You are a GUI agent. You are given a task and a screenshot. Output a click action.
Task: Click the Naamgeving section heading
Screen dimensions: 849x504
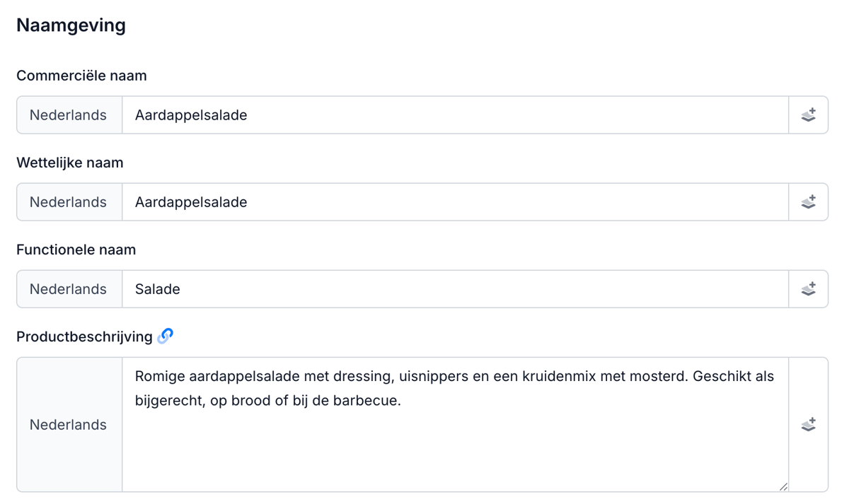pos(71,25)
